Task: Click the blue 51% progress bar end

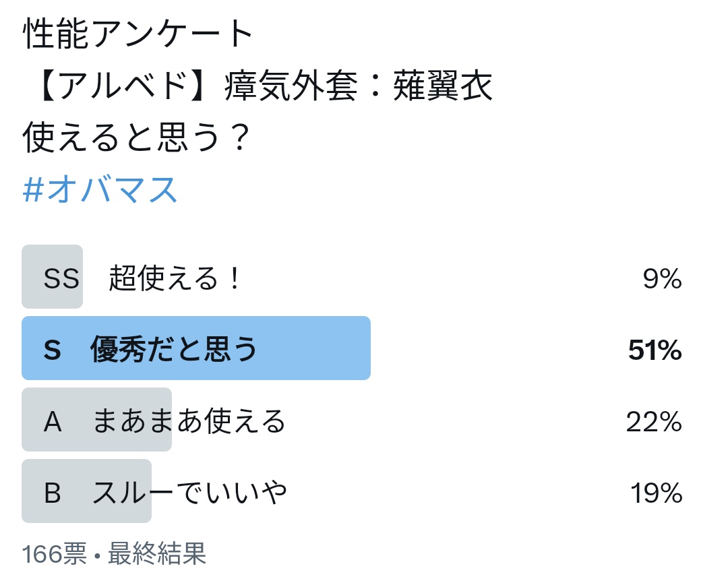Action: coord(365,348)
